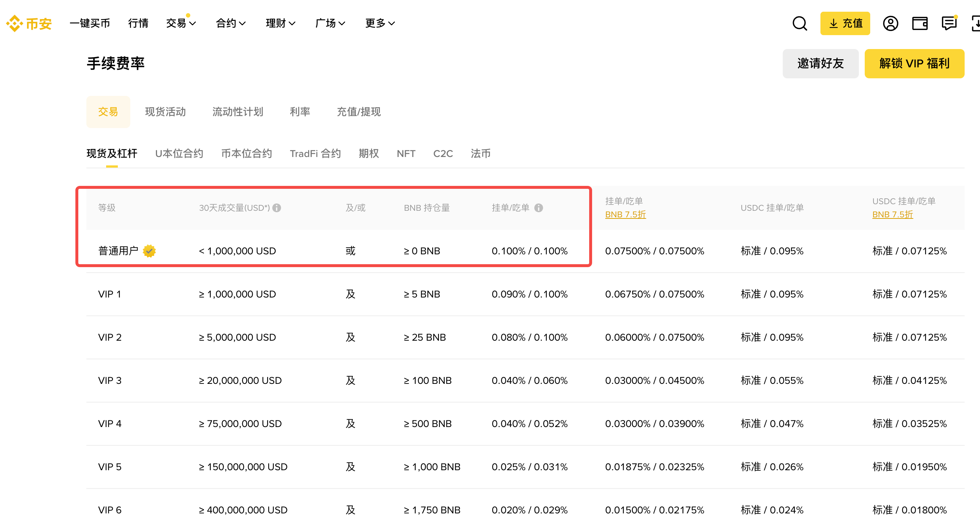Open the 更多 dropdown
The height and width of the screenshot is (524, 980).
pyautogui.click(x=379, y=23)
